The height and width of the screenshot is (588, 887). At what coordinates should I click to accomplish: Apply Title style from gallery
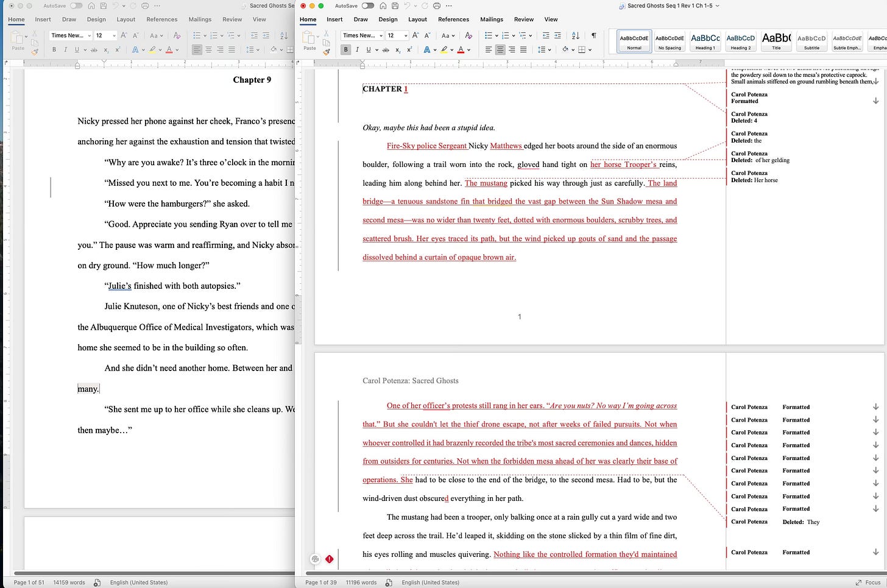tap(776, 41)
